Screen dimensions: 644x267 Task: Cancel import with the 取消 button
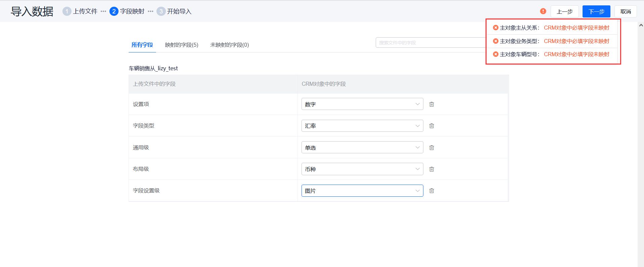626,11
